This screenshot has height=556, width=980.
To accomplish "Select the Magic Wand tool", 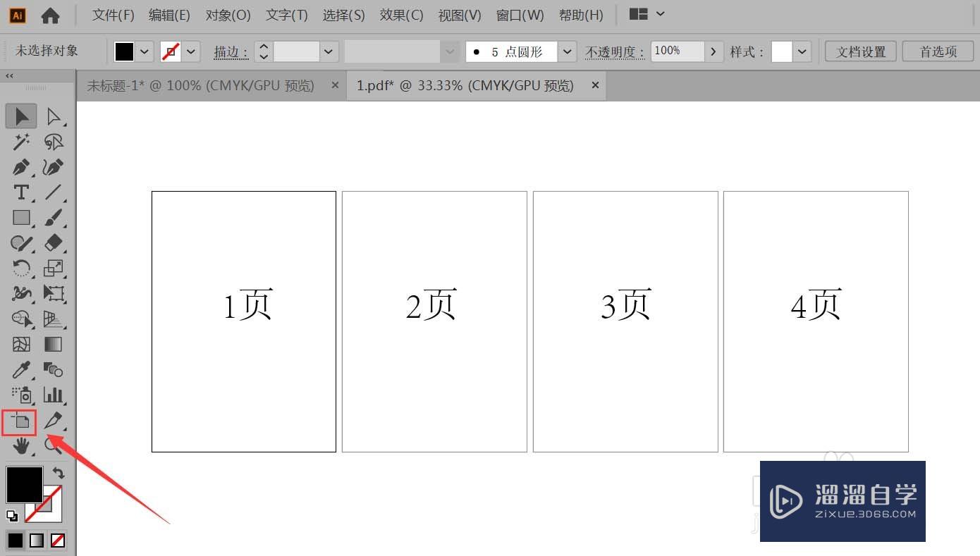I will tap(21, 142).
